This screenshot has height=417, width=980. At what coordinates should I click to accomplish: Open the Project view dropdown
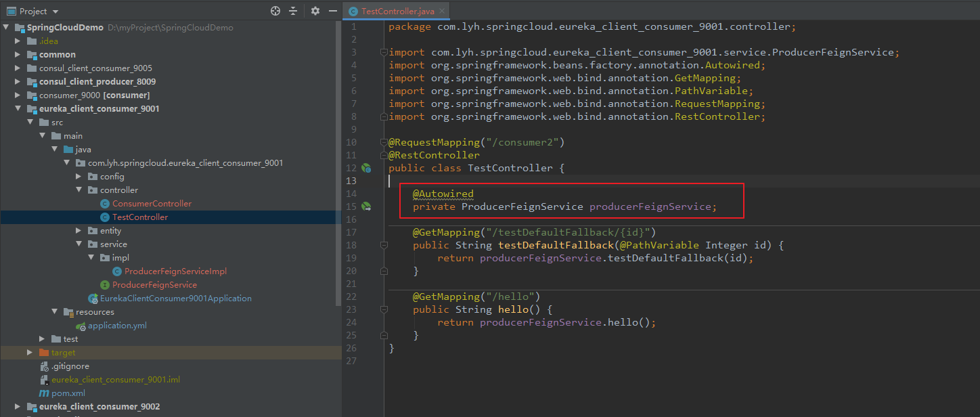[55, 12]
